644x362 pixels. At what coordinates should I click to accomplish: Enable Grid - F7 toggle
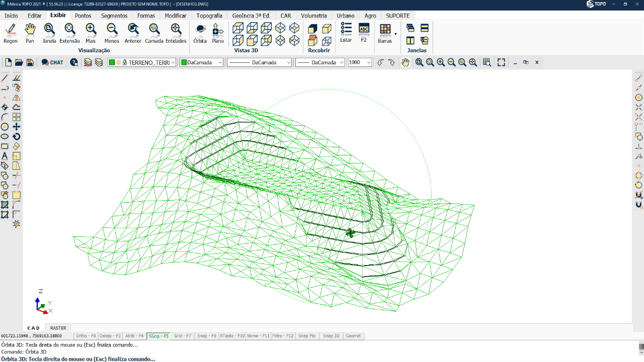183,336
